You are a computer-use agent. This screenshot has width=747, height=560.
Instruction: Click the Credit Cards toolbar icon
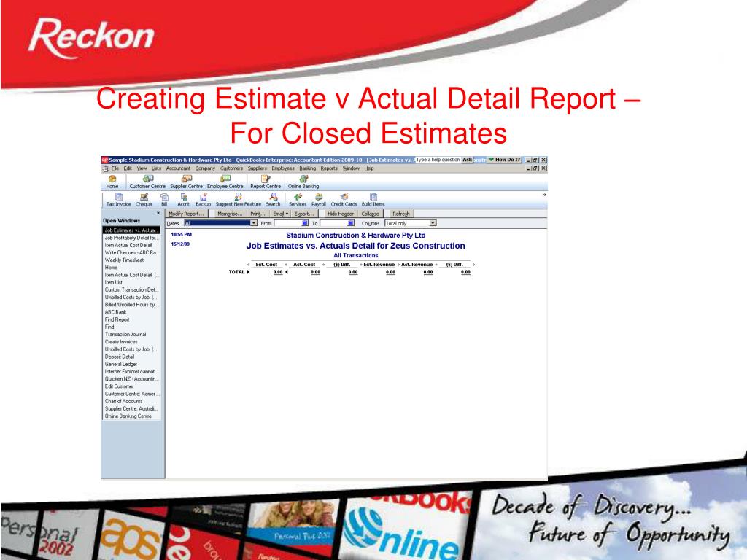pyautogui.click(x=344, y=200)
